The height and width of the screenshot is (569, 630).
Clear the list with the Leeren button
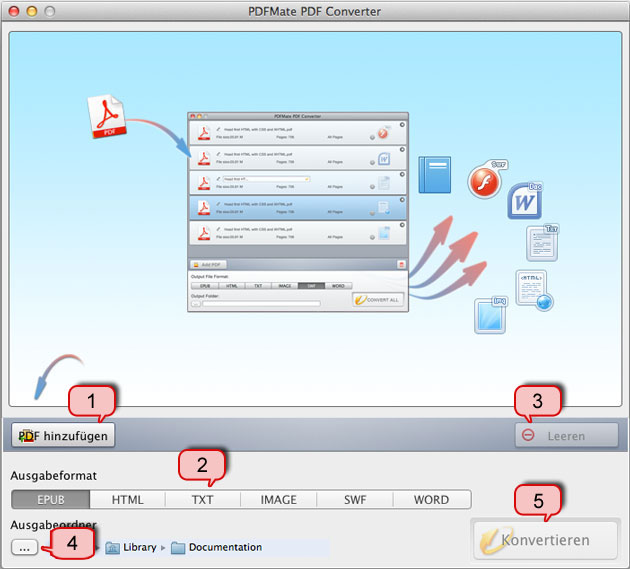[567, 436]
